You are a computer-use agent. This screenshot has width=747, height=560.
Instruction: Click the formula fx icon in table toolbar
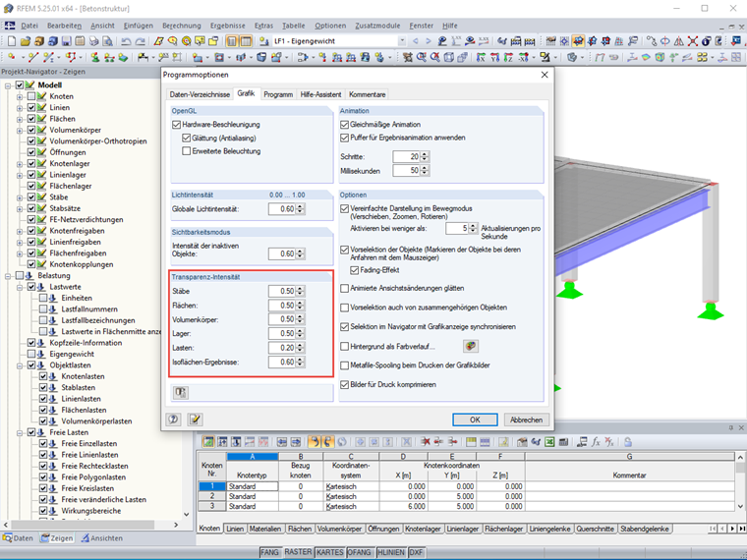tap(596, 442)
